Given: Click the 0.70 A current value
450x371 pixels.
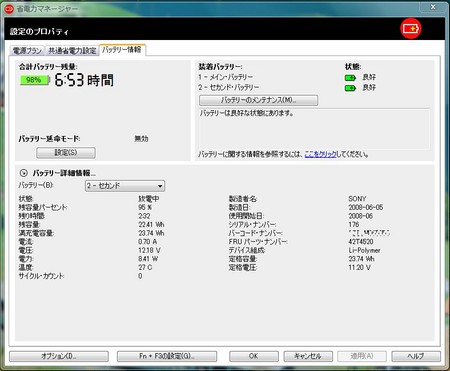Looking at the screenshot, I should (148, 242).
